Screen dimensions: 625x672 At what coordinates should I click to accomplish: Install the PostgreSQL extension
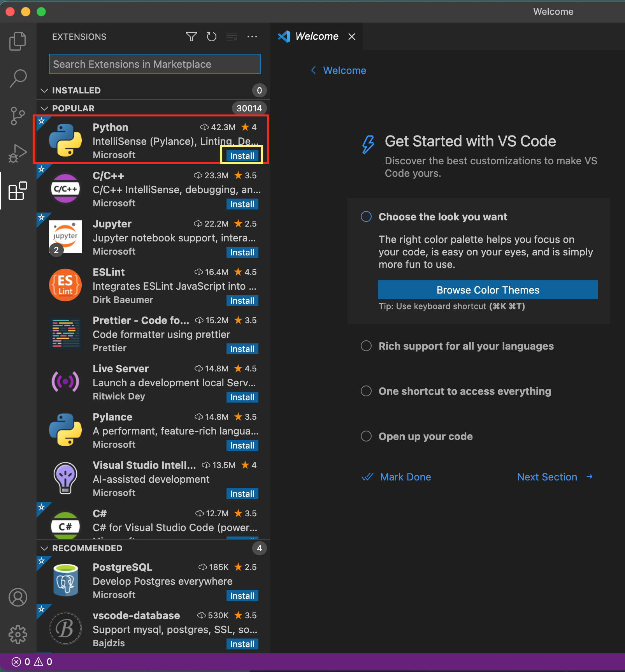(x=242, y=596)
